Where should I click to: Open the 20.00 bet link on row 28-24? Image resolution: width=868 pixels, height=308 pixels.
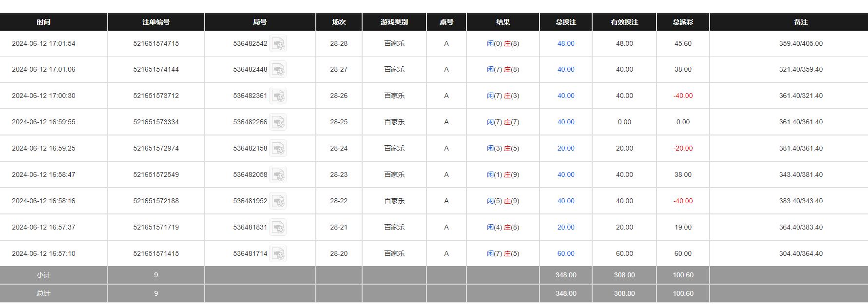565,148
